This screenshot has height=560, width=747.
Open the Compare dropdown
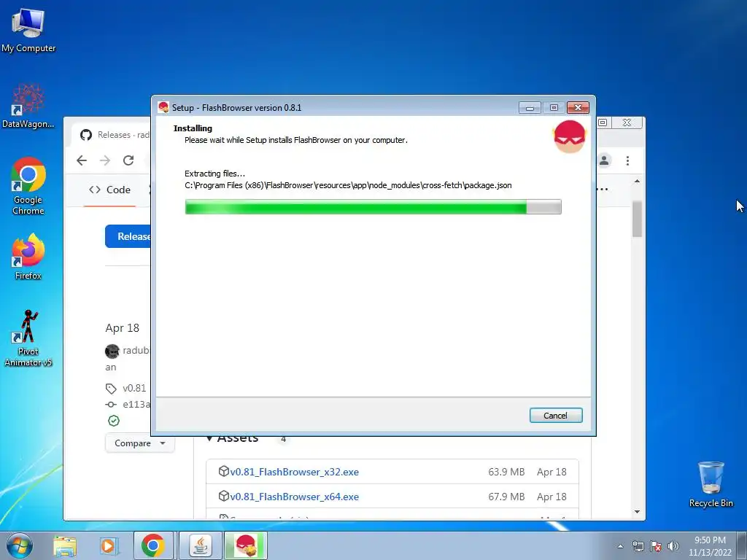(139, 443)
